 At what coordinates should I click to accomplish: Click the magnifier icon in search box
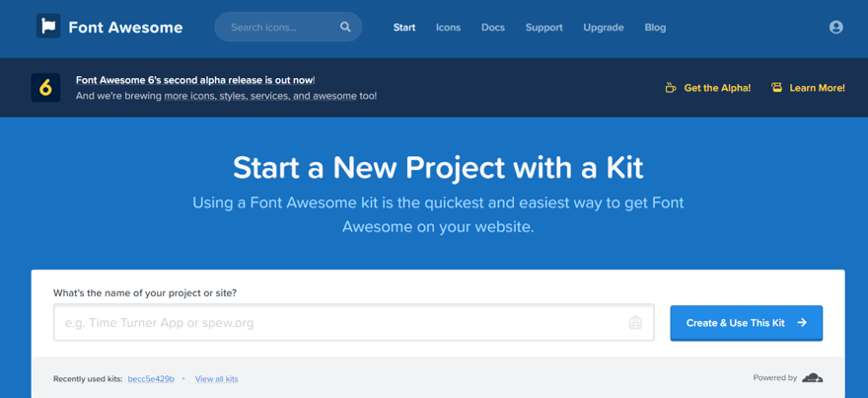click(x=345, y=27)
